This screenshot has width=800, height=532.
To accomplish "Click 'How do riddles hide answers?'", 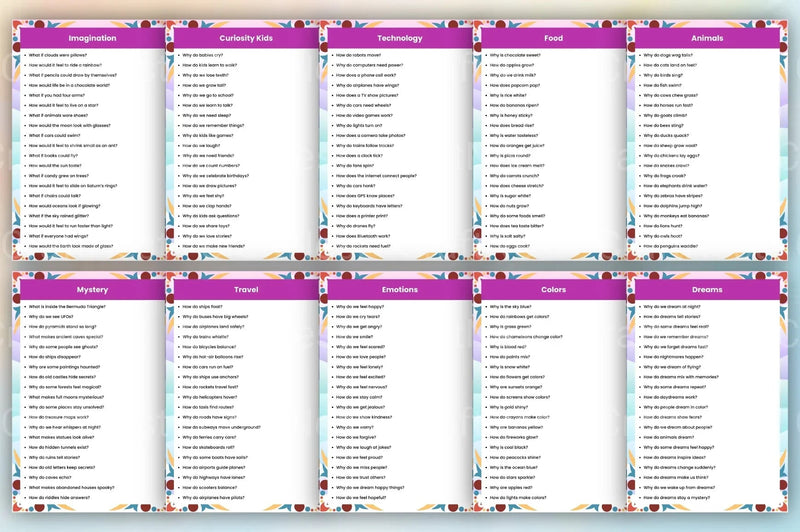I will tap(59, 498).
